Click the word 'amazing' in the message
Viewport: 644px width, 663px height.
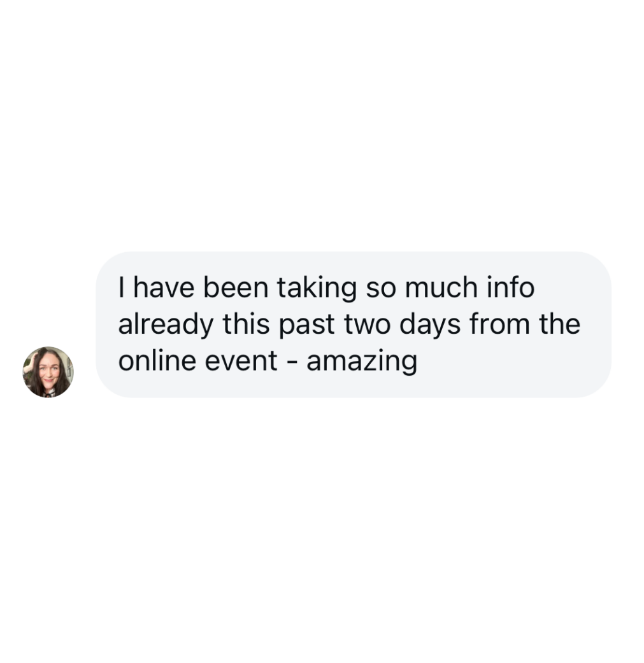pos(362,362)
